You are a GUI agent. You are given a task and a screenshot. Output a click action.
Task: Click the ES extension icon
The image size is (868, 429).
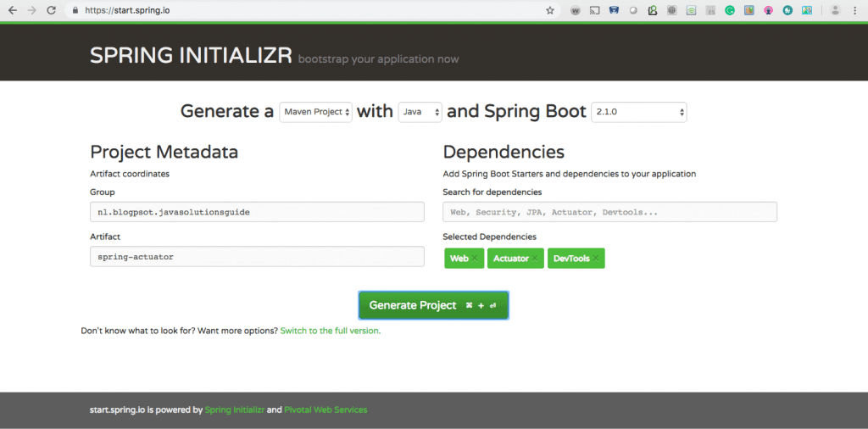tap(711, 10)
